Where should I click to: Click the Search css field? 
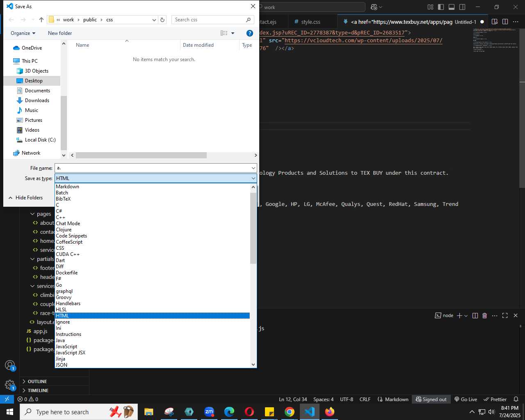(x=212, y=20)
